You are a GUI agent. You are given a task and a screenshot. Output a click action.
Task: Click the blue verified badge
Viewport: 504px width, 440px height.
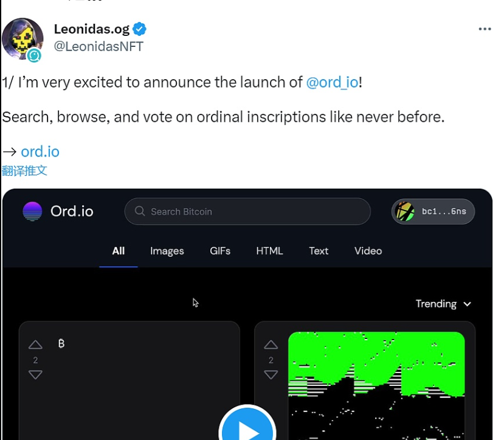(x=140, y=29)
